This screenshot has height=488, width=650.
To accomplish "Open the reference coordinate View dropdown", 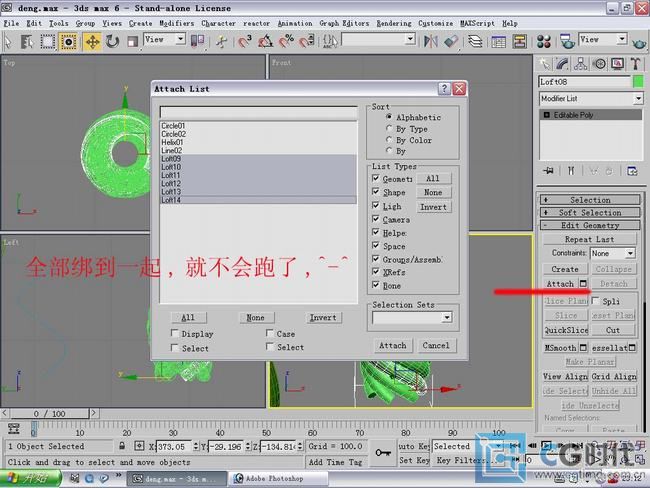I will (180, 39).
